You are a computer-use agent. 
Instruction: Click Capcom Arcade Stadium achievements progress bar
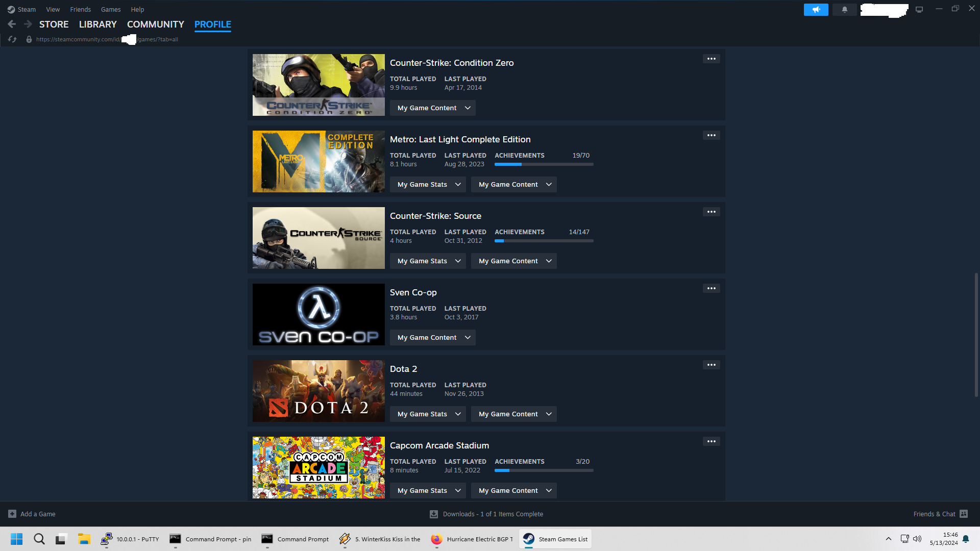pos(544,470)
